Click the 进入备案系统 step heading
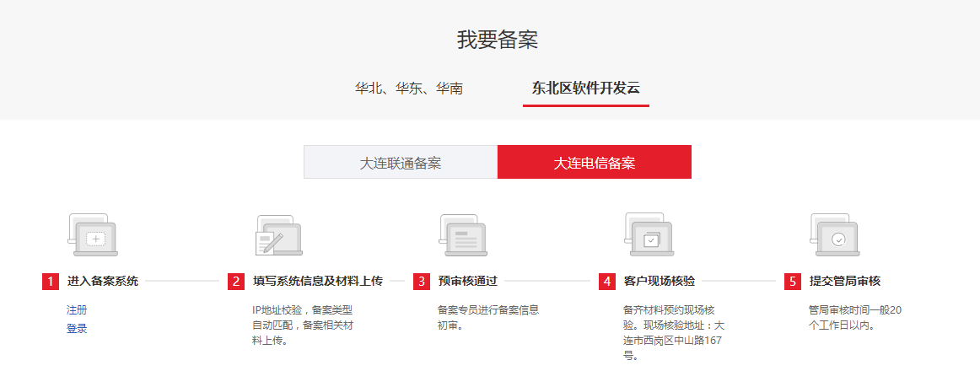 [x=103, y=281]
